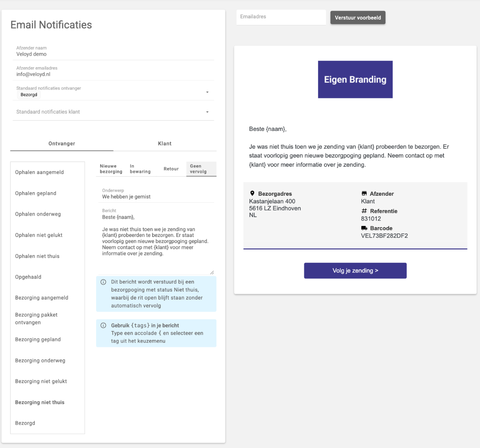Click the barcode value VEL73BF282DF2

tap(384, 236)
